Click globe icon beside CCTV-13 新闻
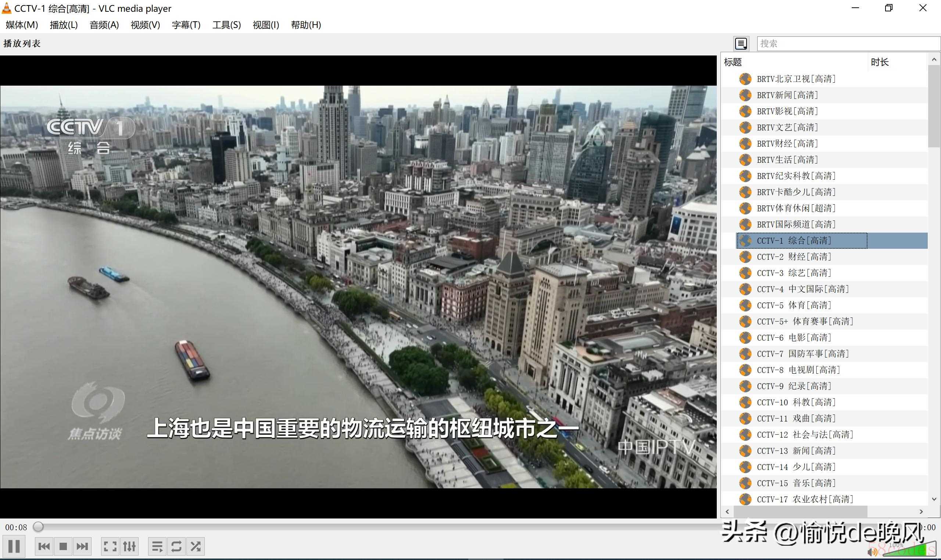 coord(745,451)
